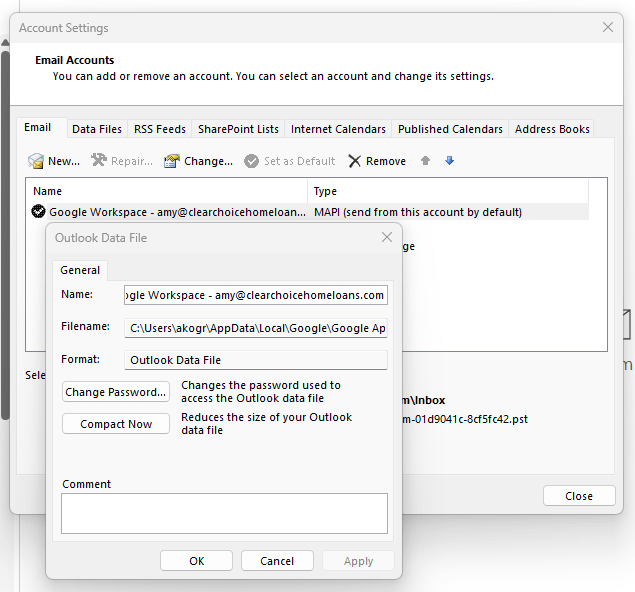Open the RSS Feeds tab
Viewport: 635px width, 592px height.
pos(160,129)
